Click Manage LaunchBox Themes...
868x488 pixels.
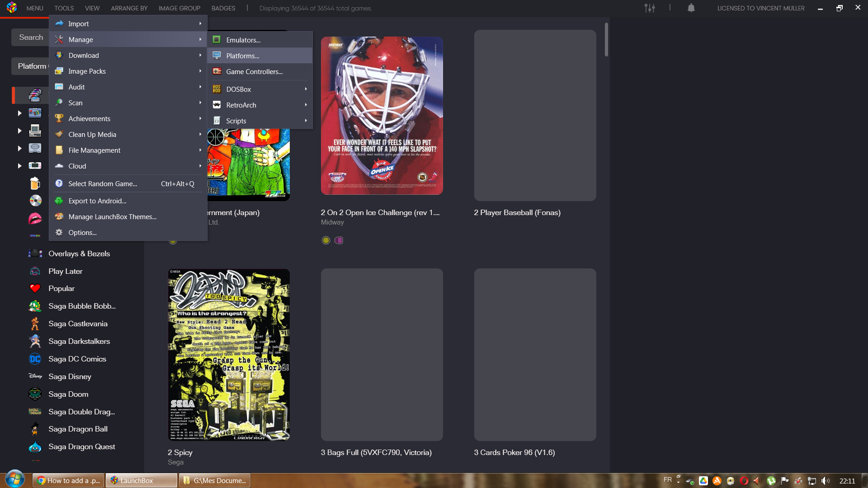128,216
